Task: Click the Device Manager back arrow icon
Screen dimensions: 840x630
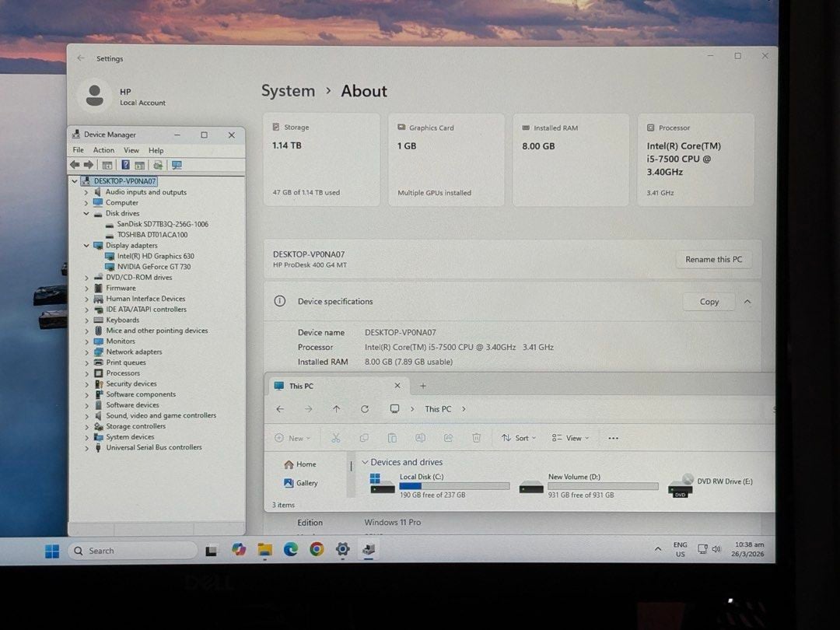Action: click(x=75, y=165)
